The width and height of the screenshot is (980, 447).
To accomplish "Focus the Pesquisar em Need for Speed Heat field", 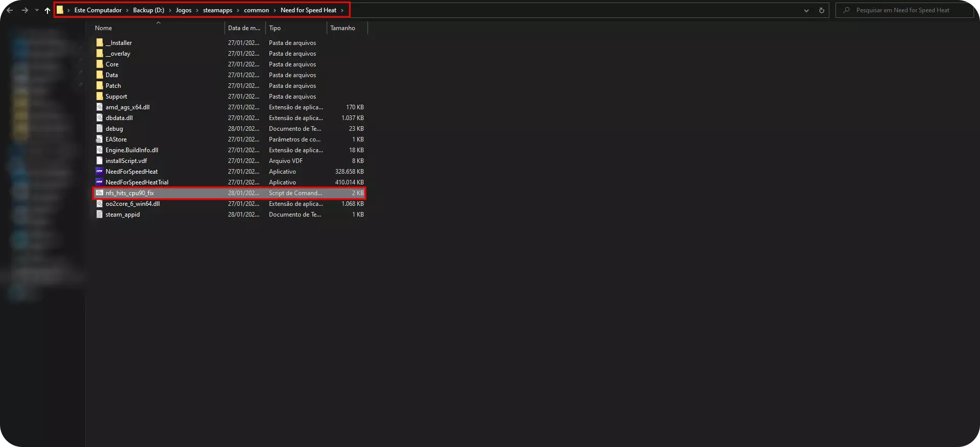I will [x=904, y=10].
